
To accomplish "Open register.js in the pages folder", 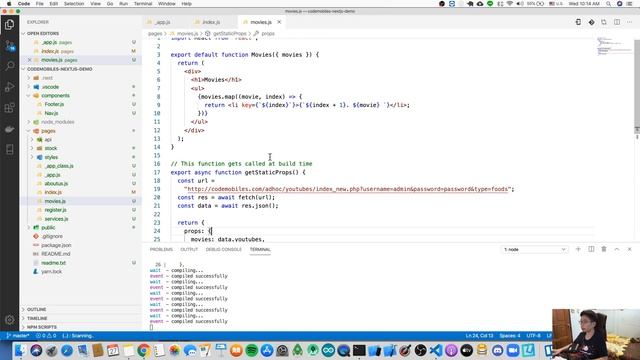I will coord(56,210).
